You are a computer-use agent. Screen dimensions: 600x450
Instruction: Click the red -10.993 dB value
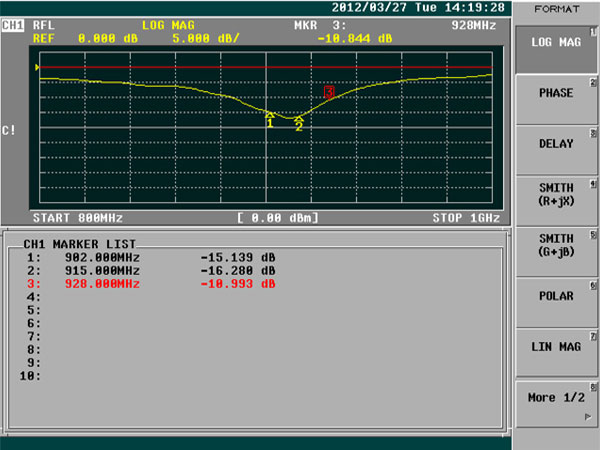coord(238,284)
